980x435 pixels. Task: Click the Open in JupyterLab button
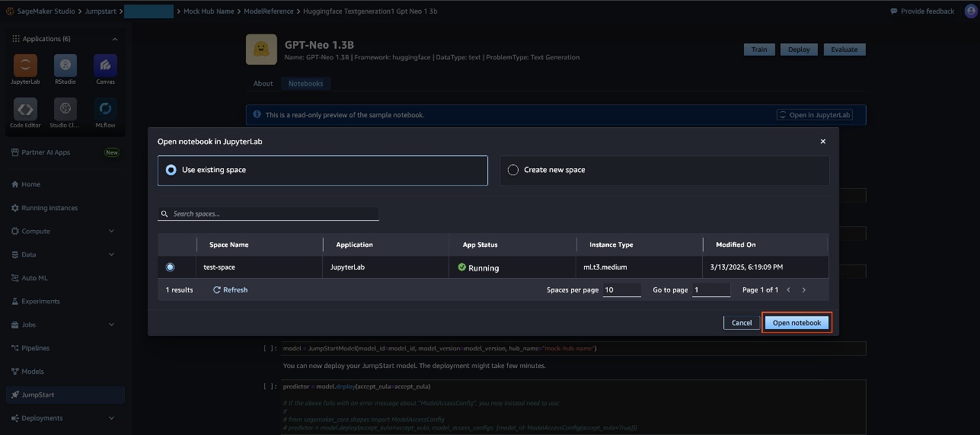tap(814, 115)
